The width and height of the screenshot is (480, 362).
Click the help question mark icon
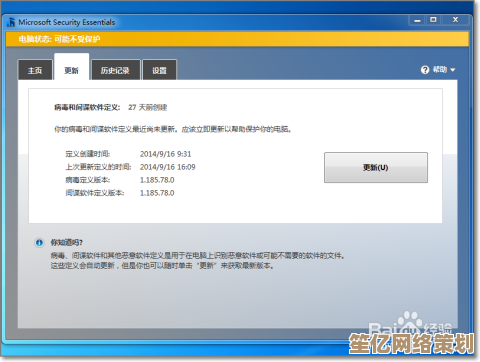pyautogui.click(x=425, y=70)
